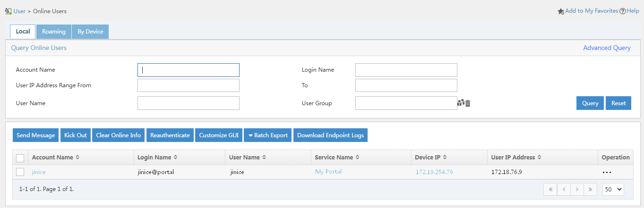
Task: Select a user group with the group icon
Action: click(461, 102)
